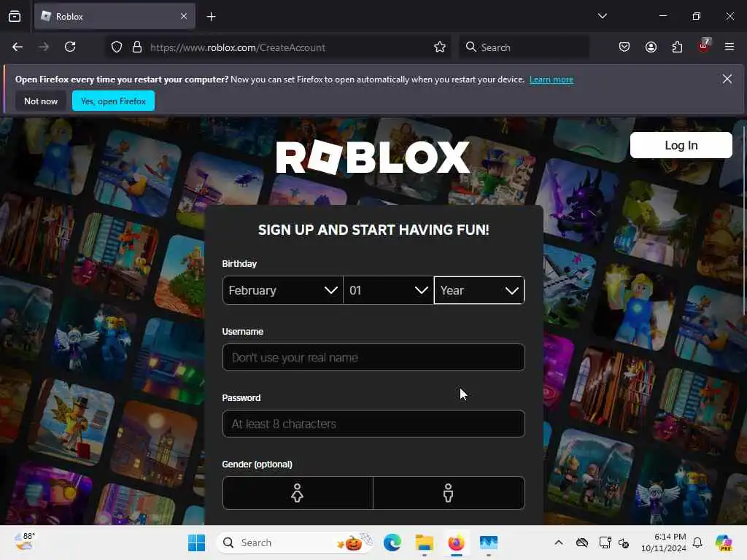
Task: Open the Firefox application menu
Action: click(729, 47)
